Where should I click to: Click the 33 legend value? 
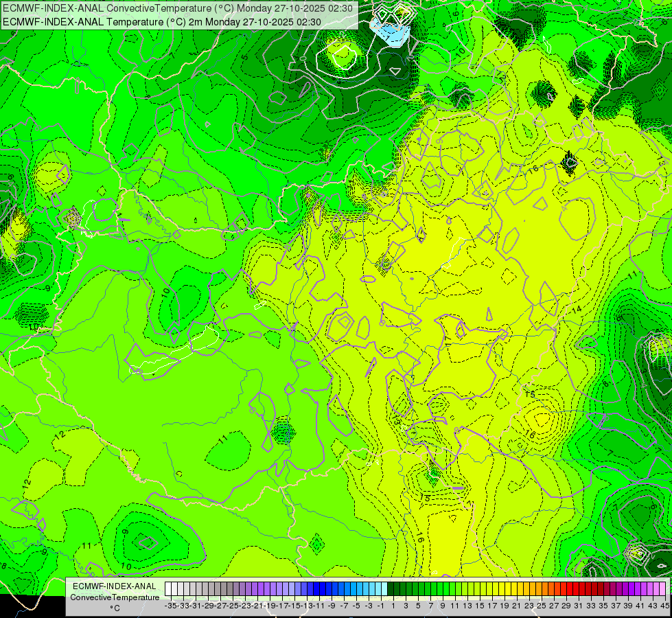point(590,606)
